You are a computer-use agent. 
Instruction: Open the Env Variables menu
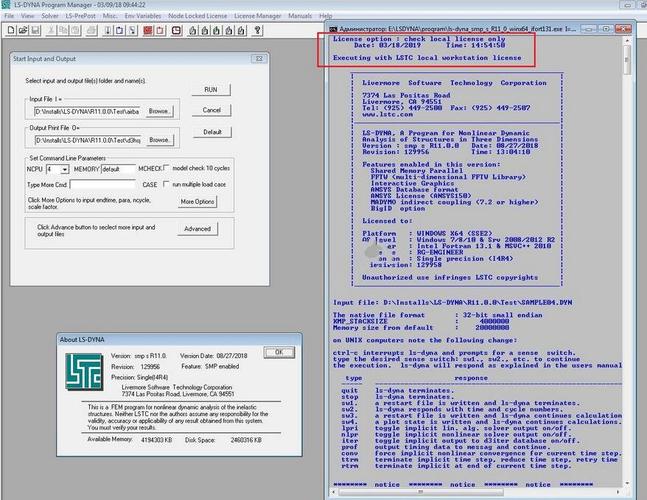coord(143,16)
